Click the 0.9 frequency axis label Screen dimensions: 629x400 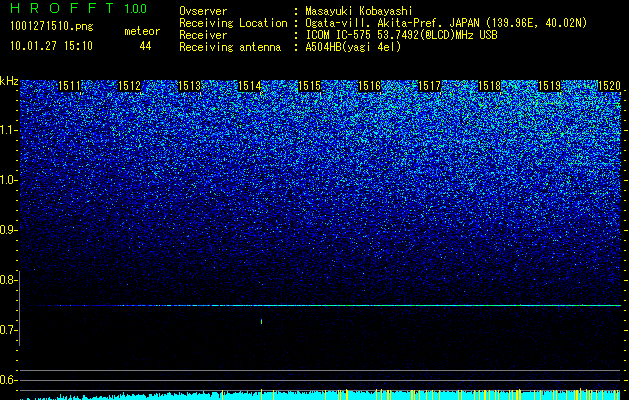point(7,230)
